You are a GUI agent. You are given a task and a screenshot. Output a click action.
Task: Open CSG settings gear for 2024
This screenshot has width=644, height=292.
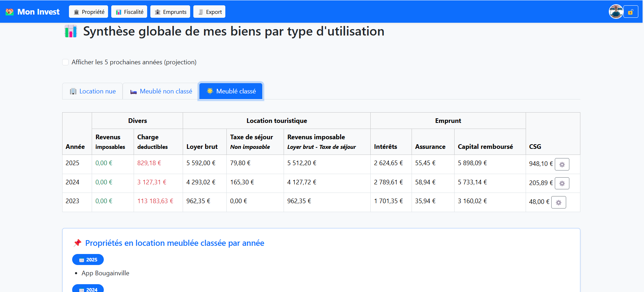562,183
